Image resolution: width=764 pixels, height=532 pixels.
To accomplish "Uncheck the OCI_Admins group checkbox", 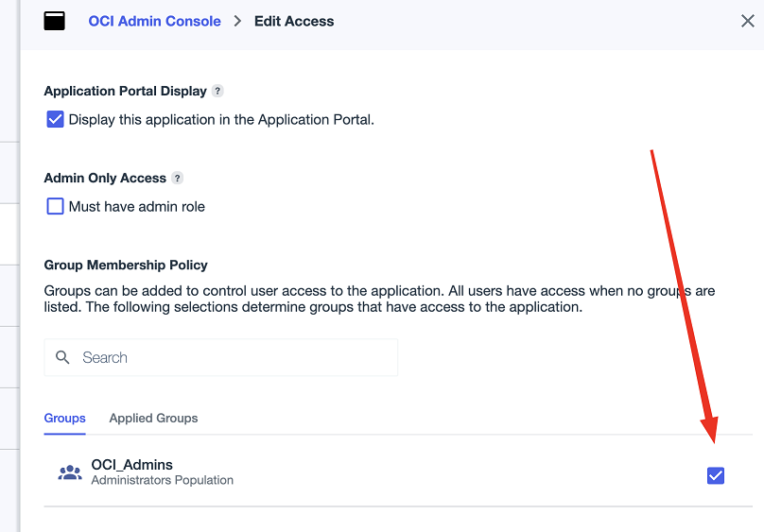I will 716,475.
